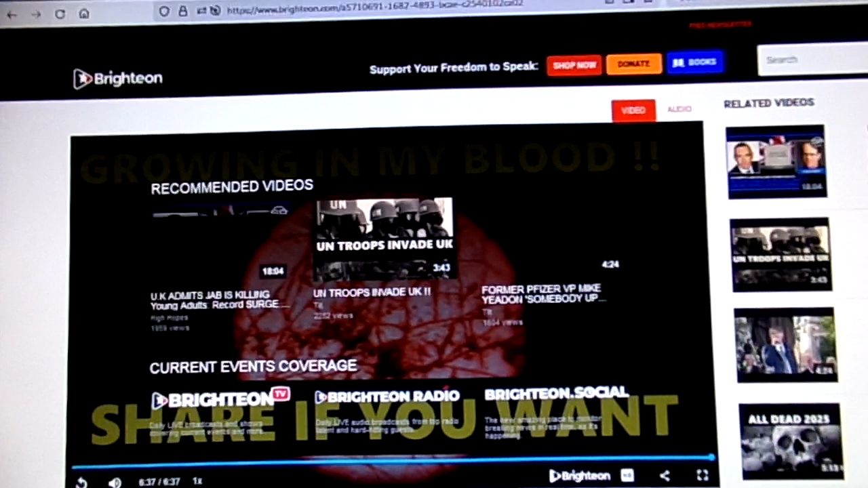Mute the video using the speaker icon

pyautogui.click(x=115, y=482)
